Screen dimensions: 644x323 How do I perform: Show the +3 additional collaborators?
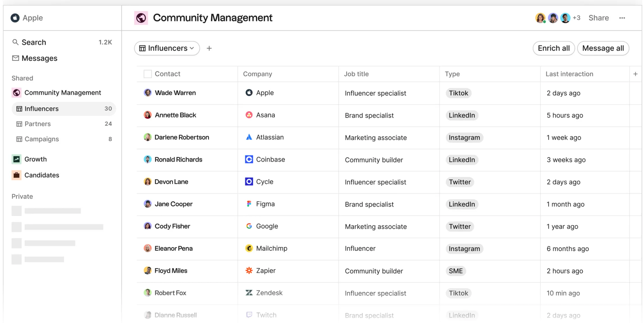coord(577,18)
